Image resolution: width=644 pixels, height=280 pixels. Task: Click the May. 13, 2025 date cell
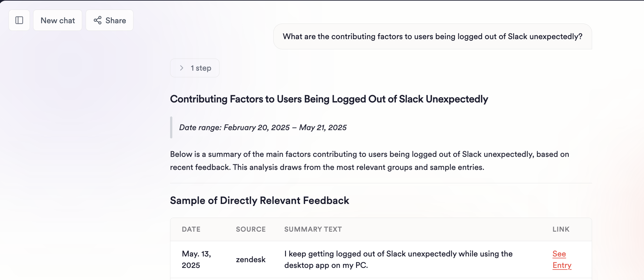(x=196, y=260)
